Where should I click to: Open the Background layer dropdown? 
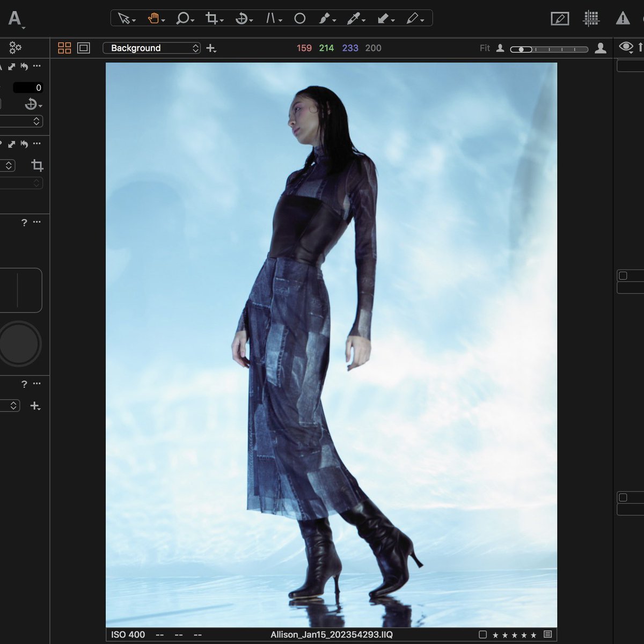(152, 48)
